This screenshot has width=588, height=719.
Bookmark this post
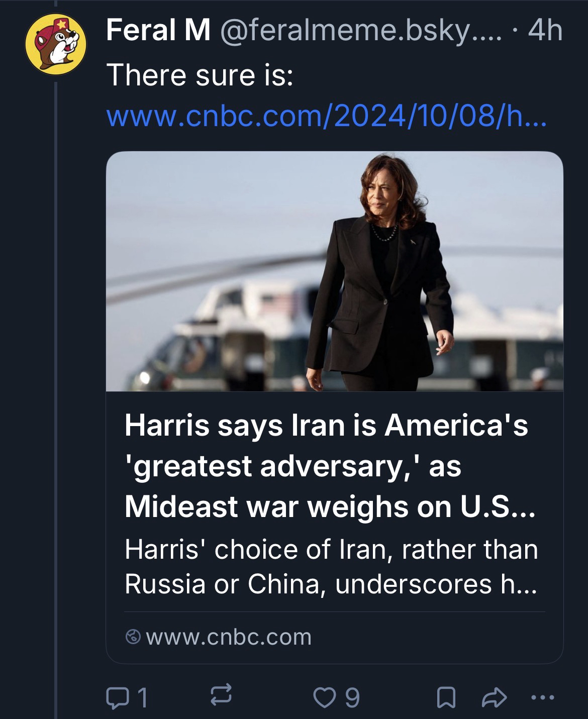[x=445, y=697]
